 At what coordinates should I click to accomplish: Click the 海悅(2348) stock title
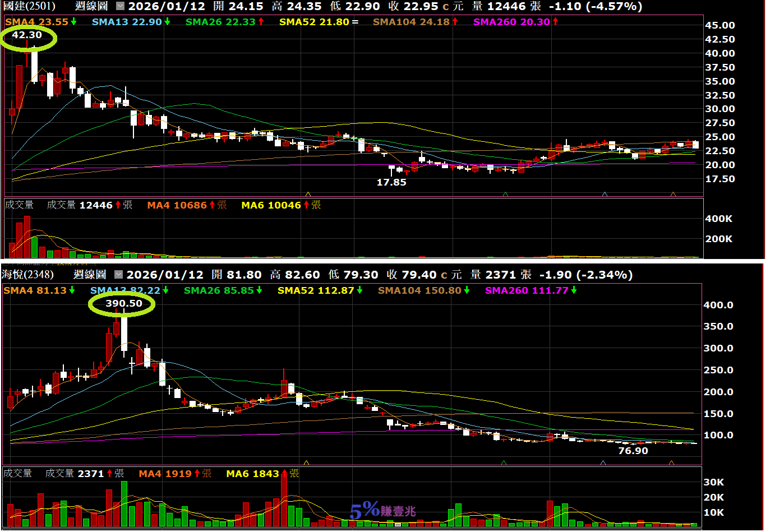click(28, 275)
